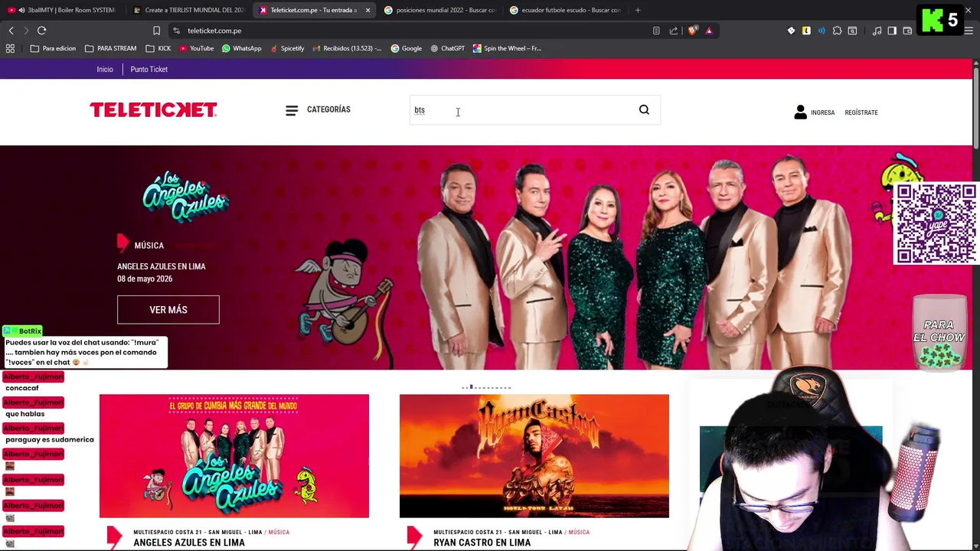Click the blue sound-waves extension icon

point(822,31)
